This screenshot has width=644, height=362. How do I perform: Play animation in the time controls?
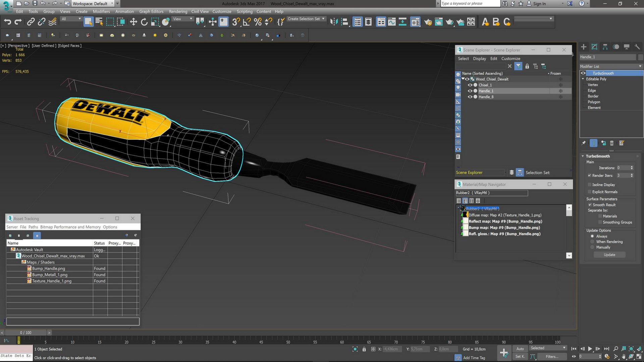tap(590, 349)
